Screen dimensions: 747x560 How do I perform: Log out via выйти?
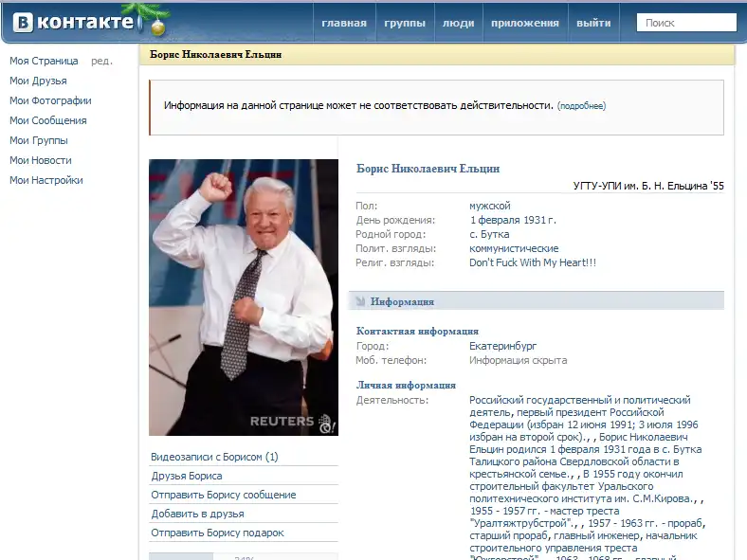coord(593,24)
